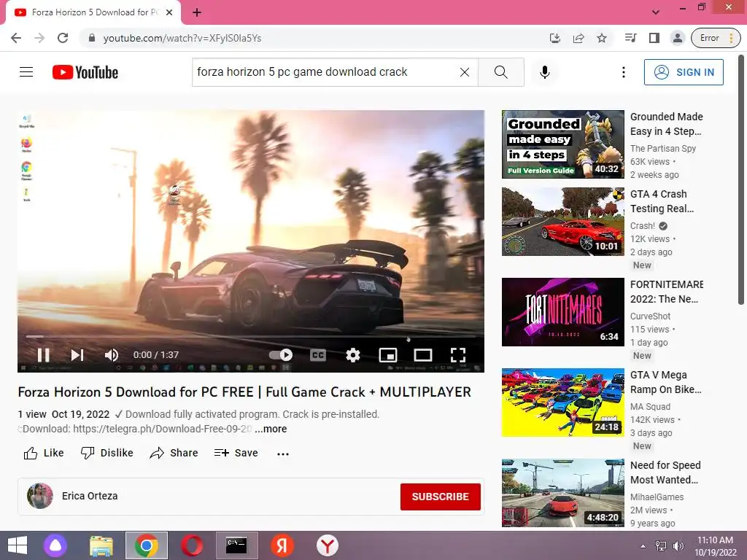The width and height of the screenshot is (747, 560).
Task: Clear the search box text
Action: click(x=465, y=72)
